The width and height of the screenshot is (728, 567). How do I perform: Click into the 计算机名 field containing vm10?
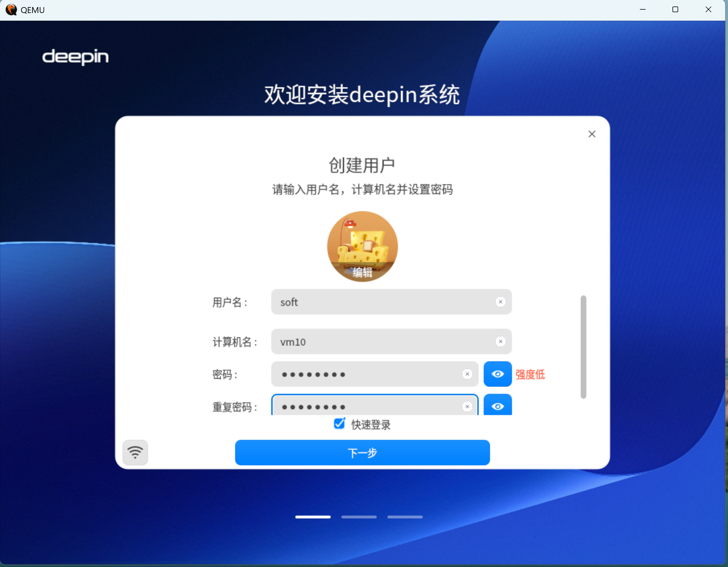[x=391, y=341]
